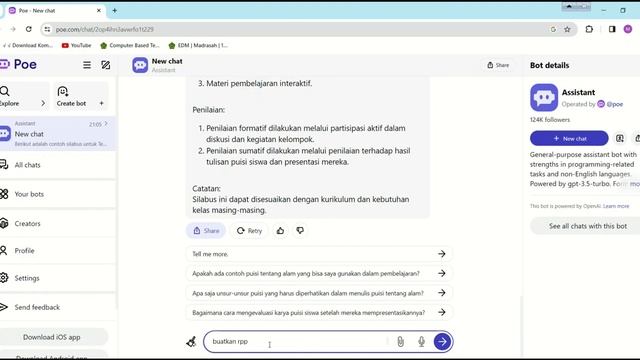Start voice input with microphone icon
This screenshot has width=640, height=360.
421,342
